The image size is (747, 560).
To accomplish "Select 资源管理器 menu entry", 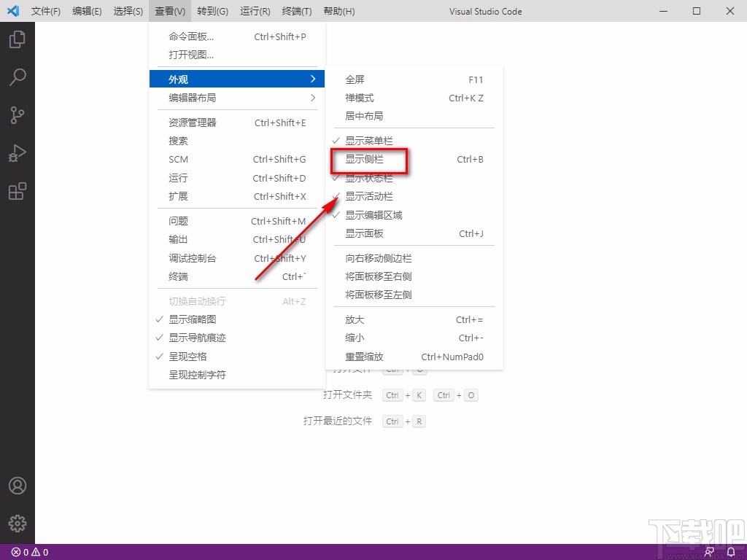I will [237, 122].
